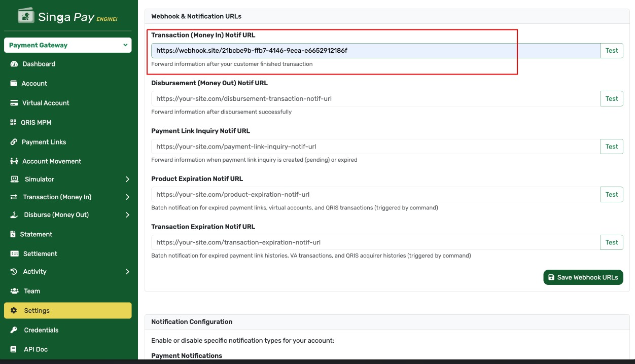Open Credentials via the key icon
The image size is (635, 364).
pos(14,330)
